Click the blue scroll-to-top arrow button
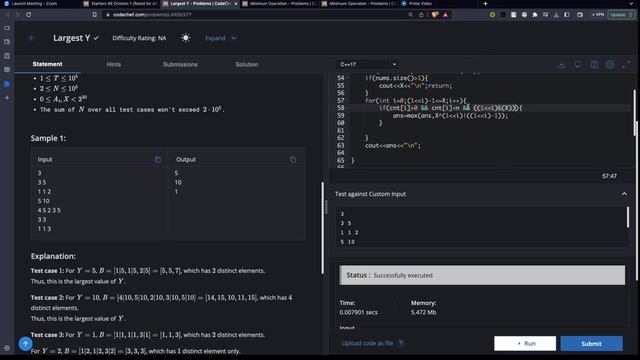 25,344
